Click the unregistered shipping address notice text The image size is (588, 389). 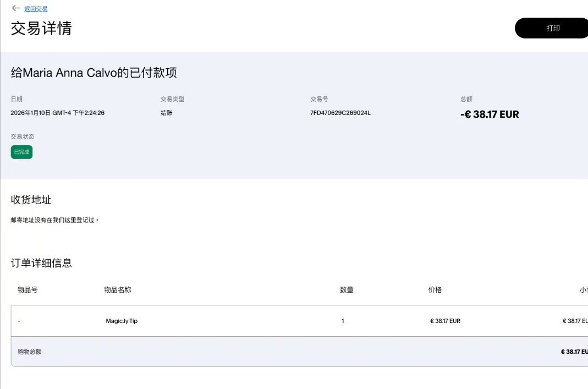55,220
